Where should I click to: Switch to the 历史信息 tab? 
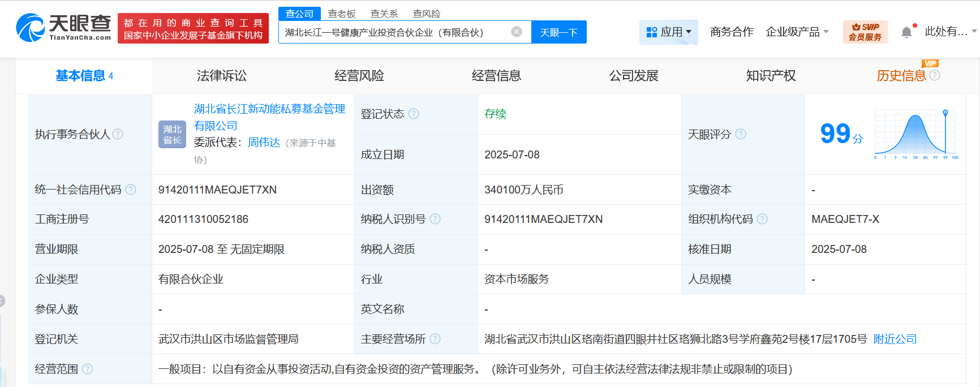(x=901, y=76)
